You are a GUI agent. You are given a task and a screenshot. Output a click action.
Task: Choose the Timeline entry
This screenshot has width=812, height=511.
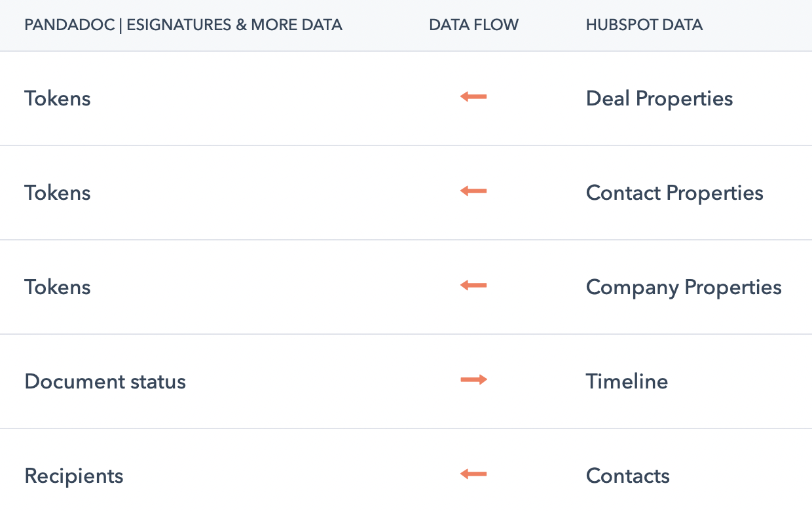click(x=627, y=382)
